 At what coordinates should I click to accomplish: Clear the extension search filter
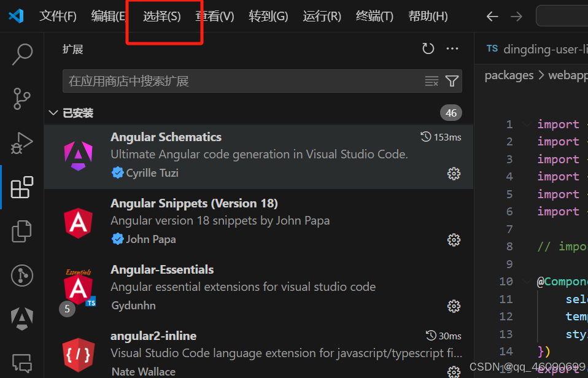pyautogui.click(x=431, y=80)
